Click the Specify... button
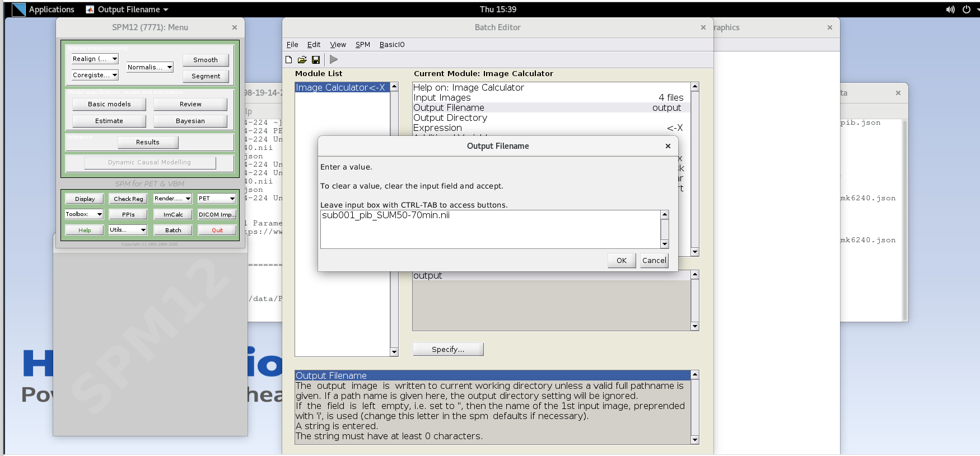The height and width of the screenshot is (456, 980). pos(448,349)
